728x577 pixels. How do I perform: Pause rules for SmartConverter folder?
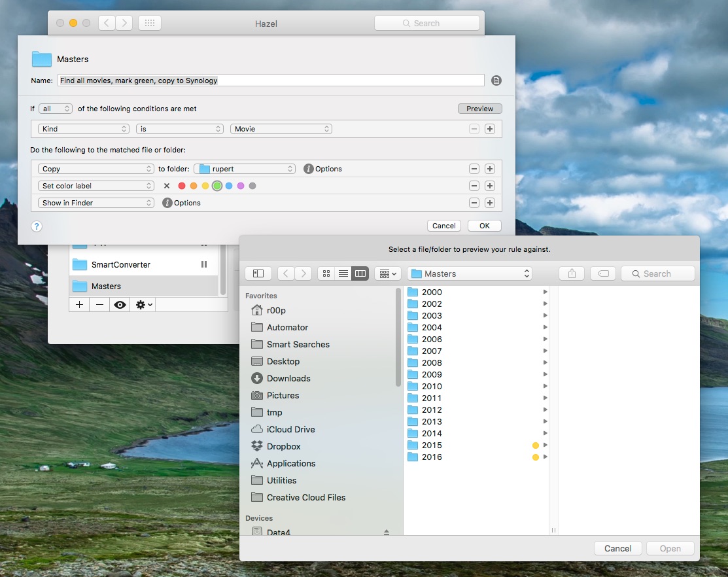coord(203,265)
